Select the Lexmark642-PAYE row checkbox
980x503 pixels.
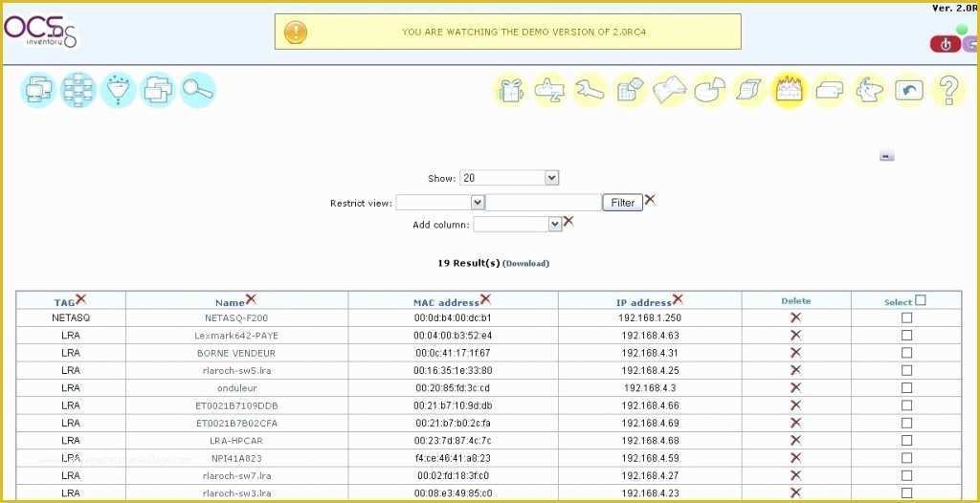pos(907,335)
